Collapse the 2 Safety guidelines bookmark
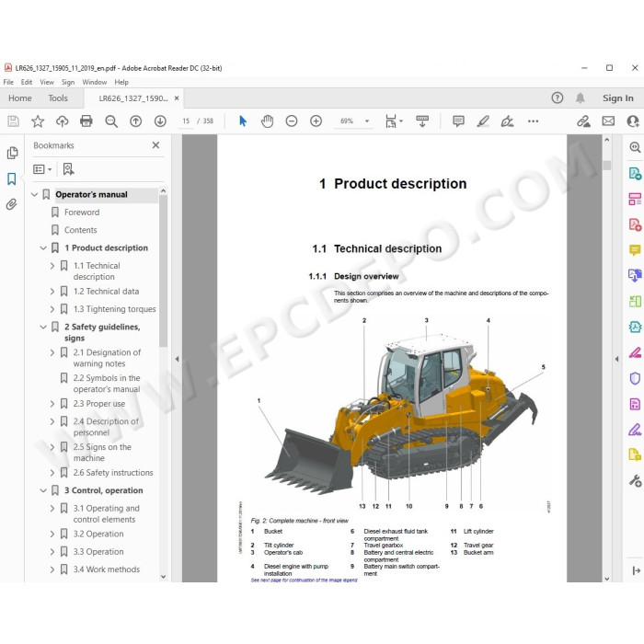The width and height of the screenshot is (644, 644). pyautogui.click(x=43, y=327)
